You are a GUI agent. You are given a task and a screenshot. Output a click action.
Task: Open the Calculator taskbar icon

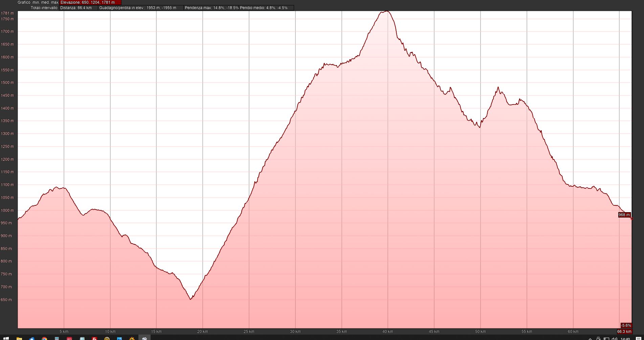click(57, 338)
